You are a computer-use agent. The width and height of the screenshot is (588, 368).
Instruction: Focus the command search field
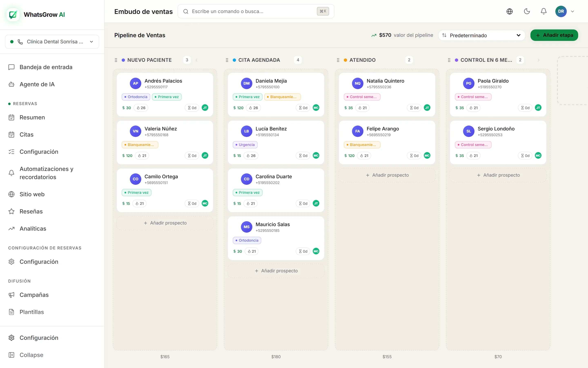pyautogui.click(x=256, y=11)
